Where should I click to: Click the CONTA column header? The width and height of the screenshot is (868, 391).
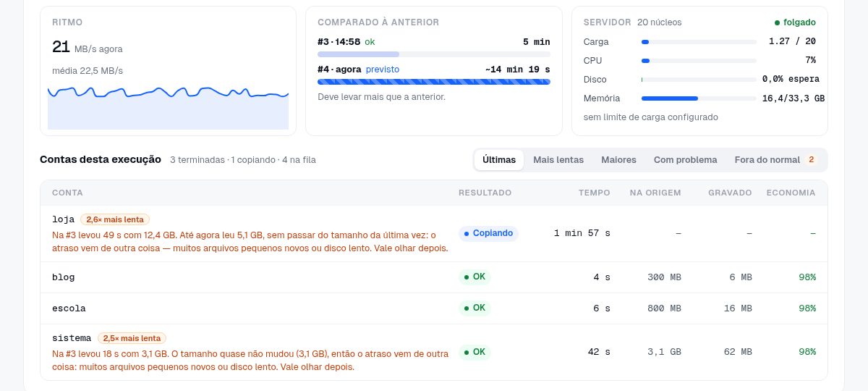tap(67, 193)
